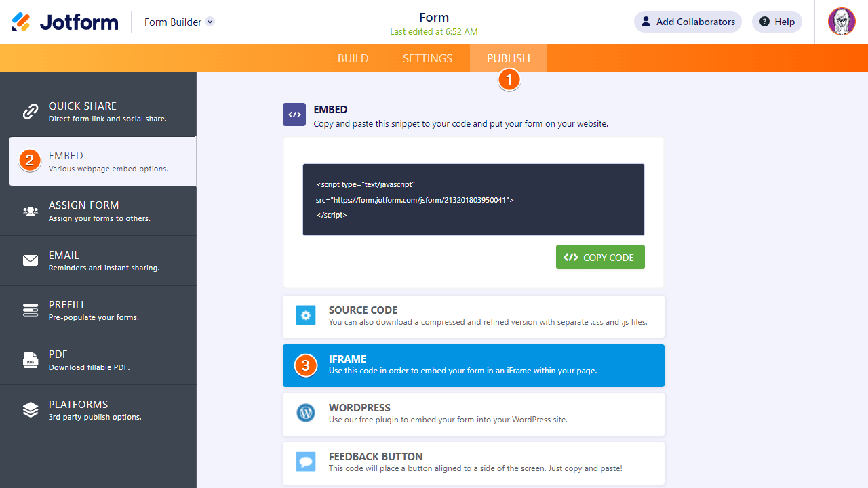868x488 pixels.
Task: Open the Prefill section
Action: (98, 310)
